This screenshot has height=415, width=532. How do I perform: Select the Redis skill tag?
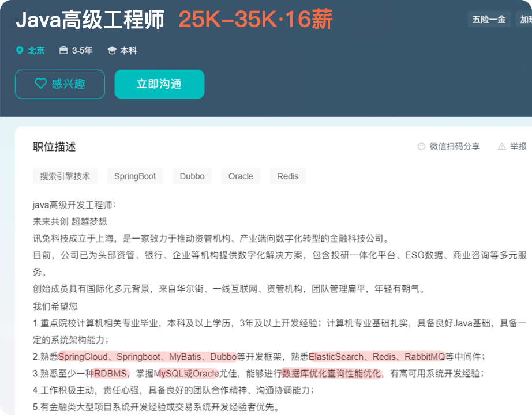tap(288, 176)
